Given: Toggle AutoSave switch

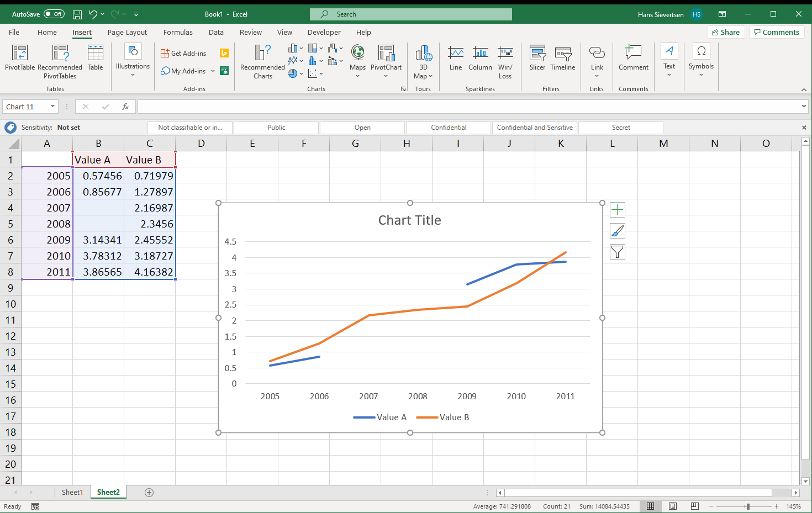Looking at the screenshot, I should point(54,14).
